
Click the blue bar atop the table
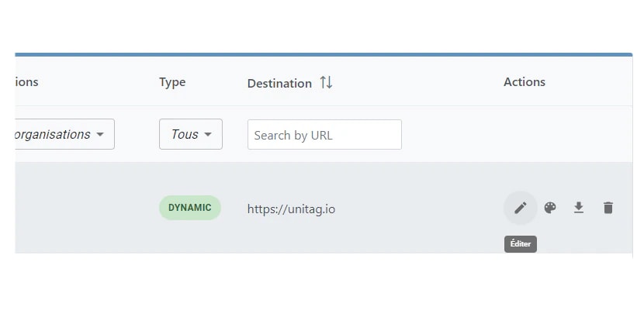click(x=324, y=54)
